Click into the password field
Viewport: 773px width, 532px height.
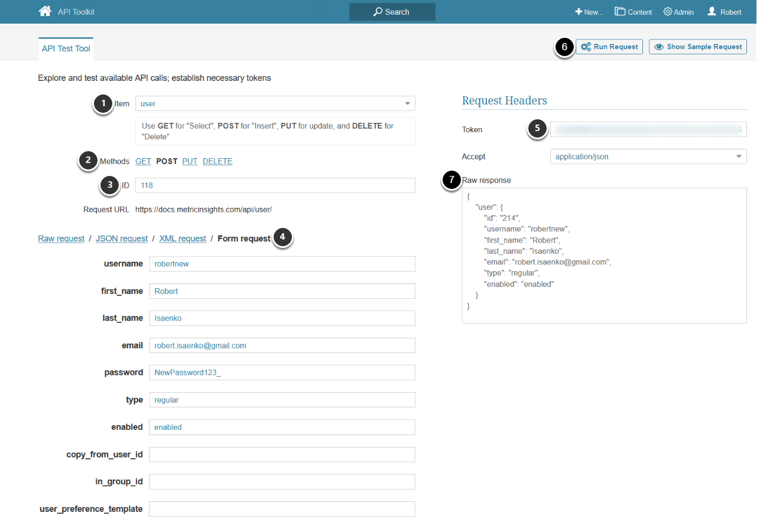point(282,373)
